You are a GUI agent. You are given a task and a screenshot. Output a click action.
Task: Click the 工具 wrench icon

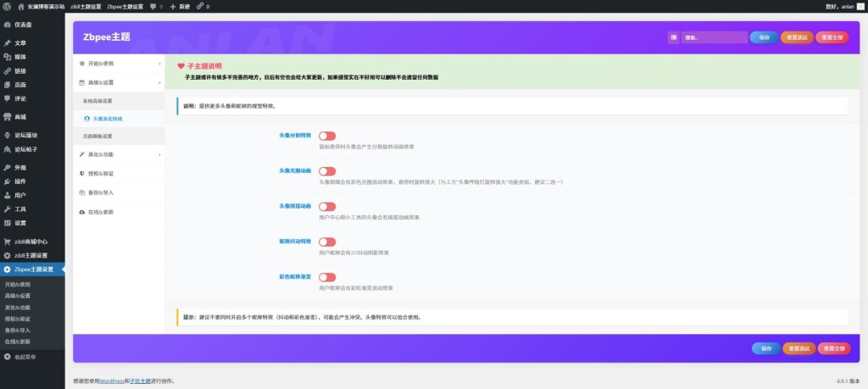[7, 209]
